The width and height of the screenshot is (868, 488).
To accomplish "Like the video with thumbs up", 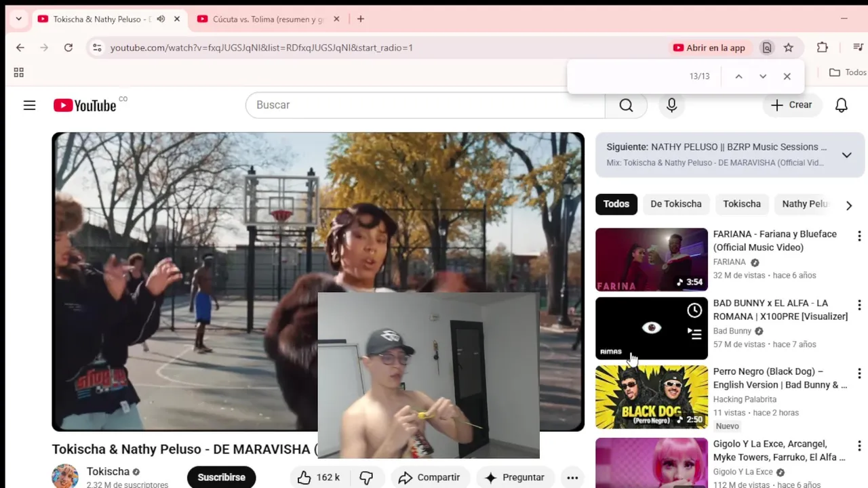I will (x=319, y=477).
